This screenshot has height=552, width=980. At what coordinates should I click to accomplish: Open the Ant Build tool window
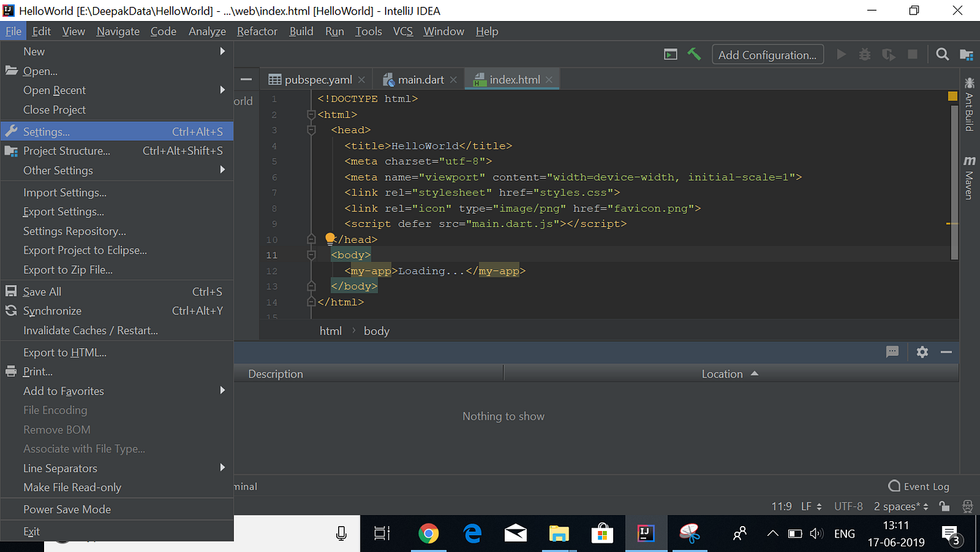969,105
